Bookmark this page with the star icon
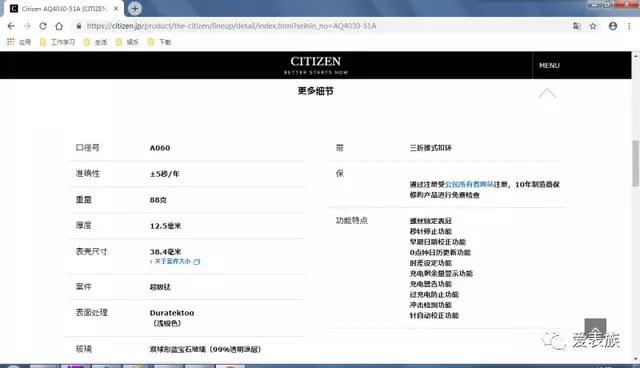 [593, 26]
